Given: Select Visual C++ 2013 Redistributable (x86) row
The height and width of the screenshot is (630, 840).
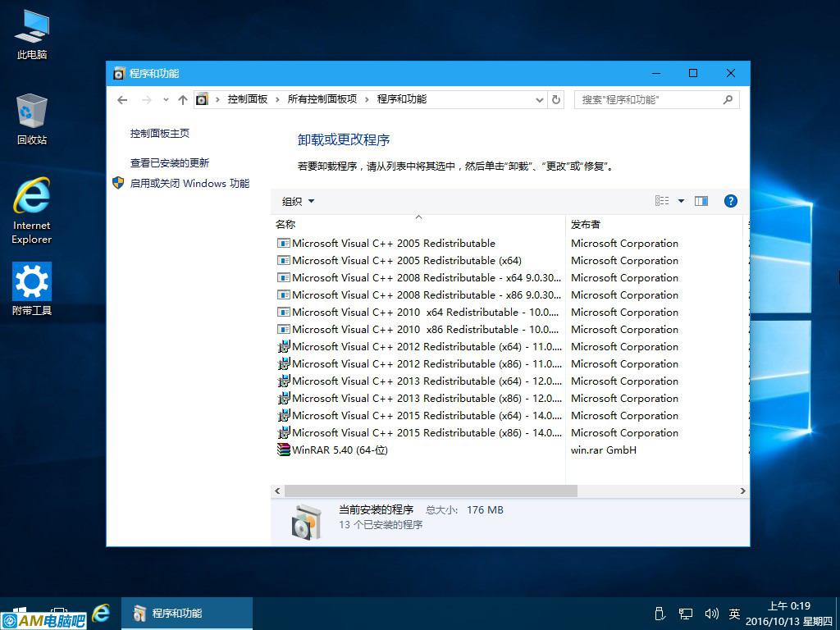Looking at the screenshot, I should click(x=418, y=398).
